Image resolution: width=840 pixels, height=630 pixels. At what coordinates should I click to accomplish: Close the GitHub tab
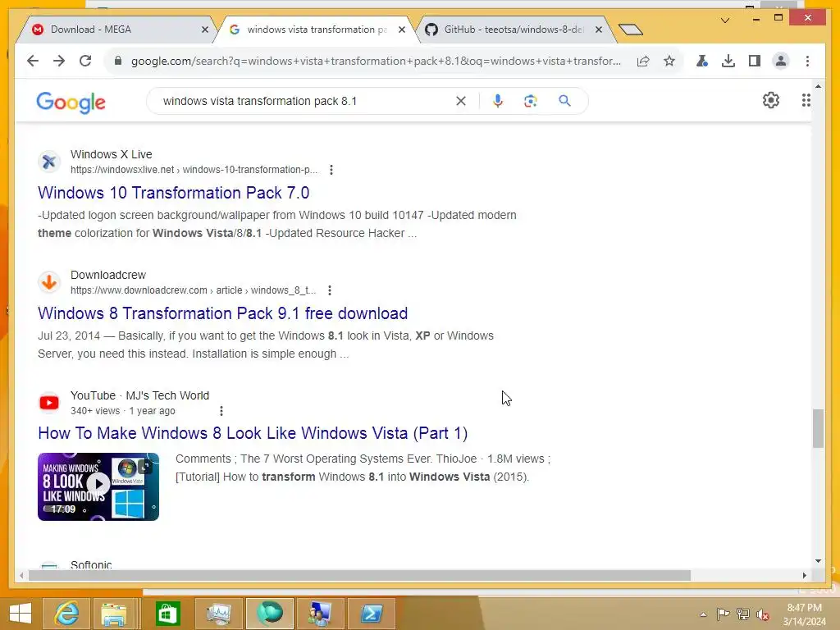coord(599,30)
